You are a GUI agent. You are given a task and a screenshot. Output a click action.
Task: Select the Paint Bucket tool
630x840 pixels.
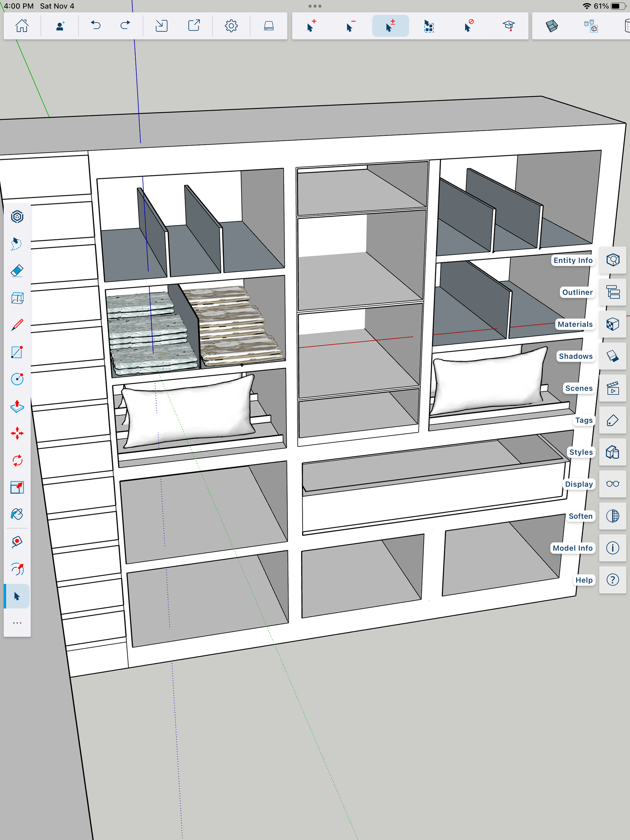pyautogui.click(x=17, y=514)
